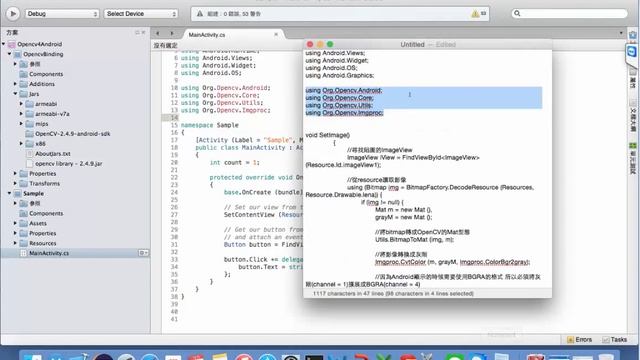
Task: Open the Errors pad
Action: click(579, 340)
